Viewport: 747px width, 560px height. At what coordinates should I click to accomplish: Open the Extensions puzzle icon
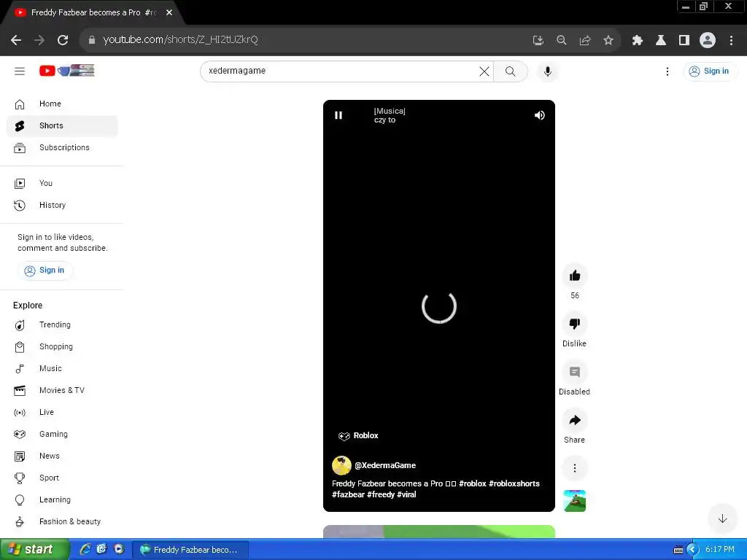pyautogui.click(x=638, y=41)
